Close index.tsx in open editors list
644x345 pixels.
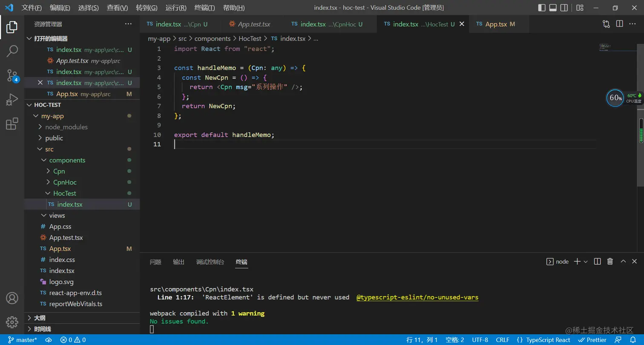40,83
